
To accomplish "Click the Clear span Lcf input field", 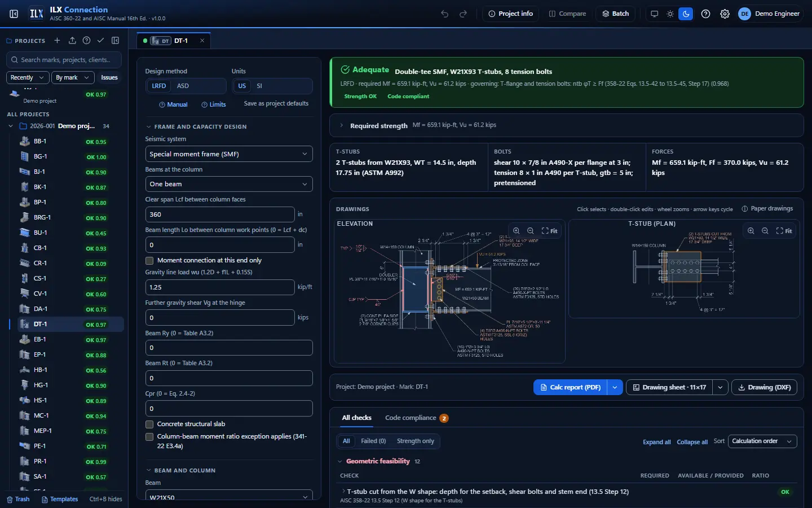I will pyautogui.click(x=220, y=214).
